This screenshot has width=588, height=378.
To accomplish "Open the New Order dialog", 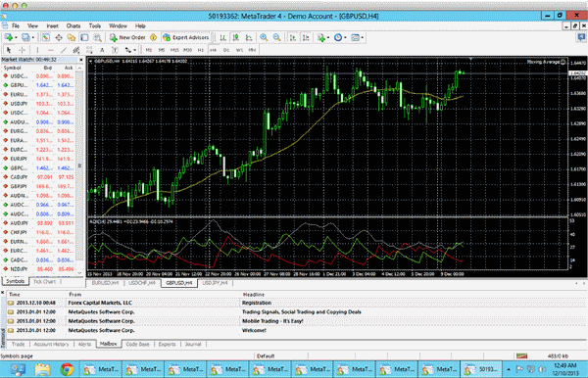I will (x=127, y=37).
